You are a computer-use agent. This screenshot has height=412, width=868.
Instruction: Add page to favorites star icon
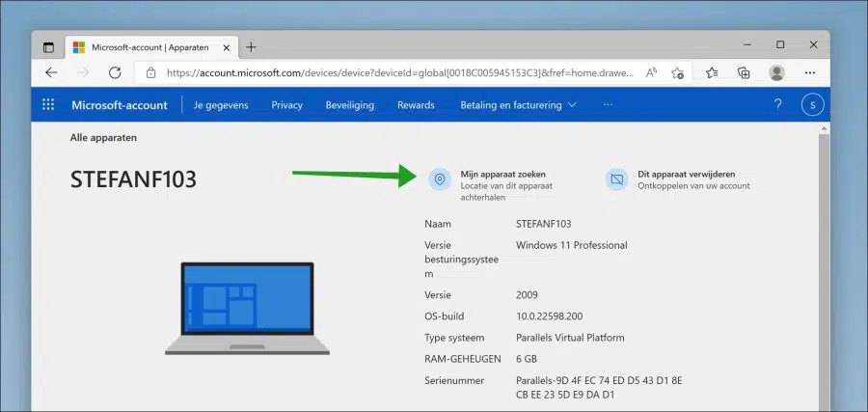point(678,72)
